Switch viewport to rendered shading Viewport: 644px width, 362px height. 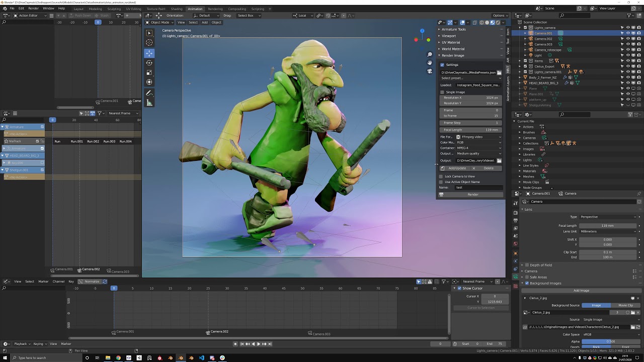pos(498,23)
